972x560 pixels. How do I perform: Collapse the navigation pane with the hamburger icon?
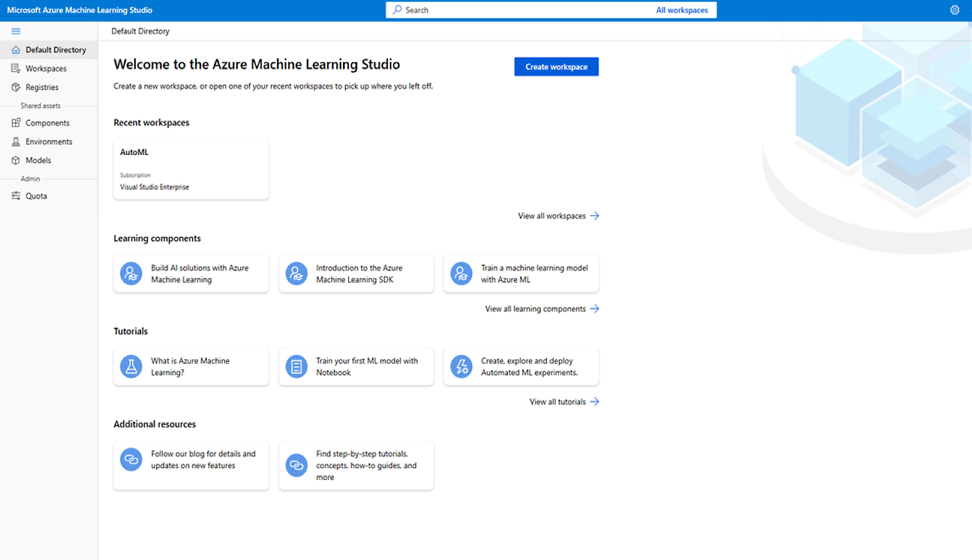(x=15, y=30)
